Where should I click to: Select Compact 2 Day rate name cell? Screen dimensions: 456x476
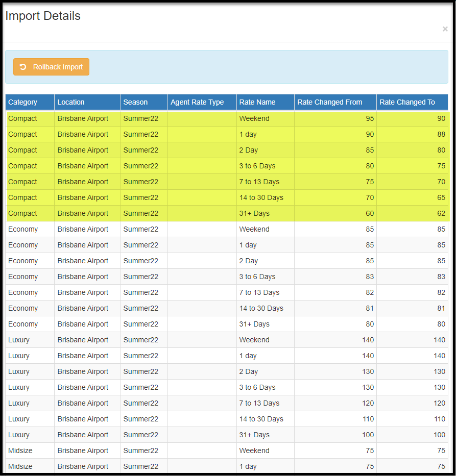pos(265,150)
